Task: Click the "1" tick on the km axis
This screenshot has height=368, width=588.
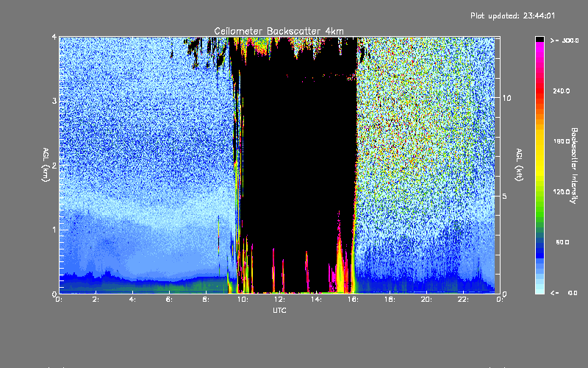Action: click(x=54, y=230)
